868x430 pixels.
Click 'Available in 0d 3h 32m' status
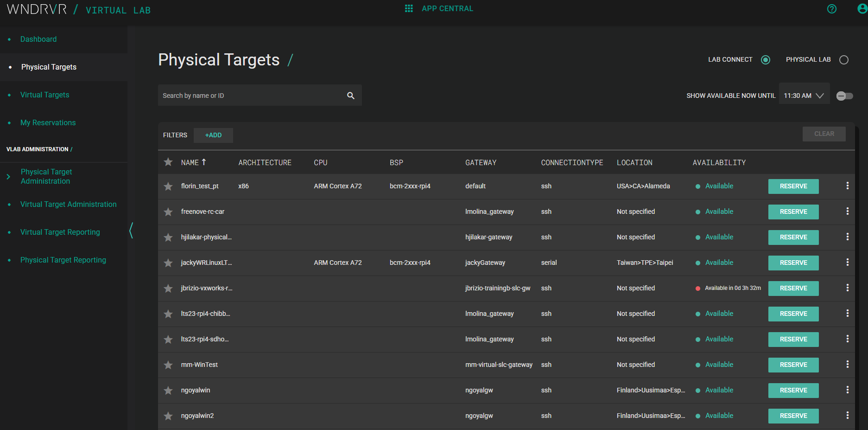point(733,288)
